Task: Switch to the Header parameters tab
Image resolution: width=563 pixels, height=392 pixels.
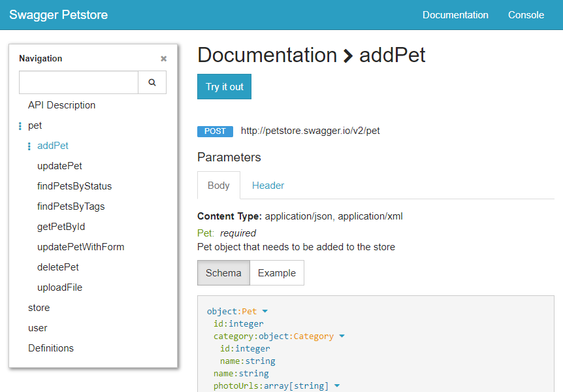Action: 268,186
